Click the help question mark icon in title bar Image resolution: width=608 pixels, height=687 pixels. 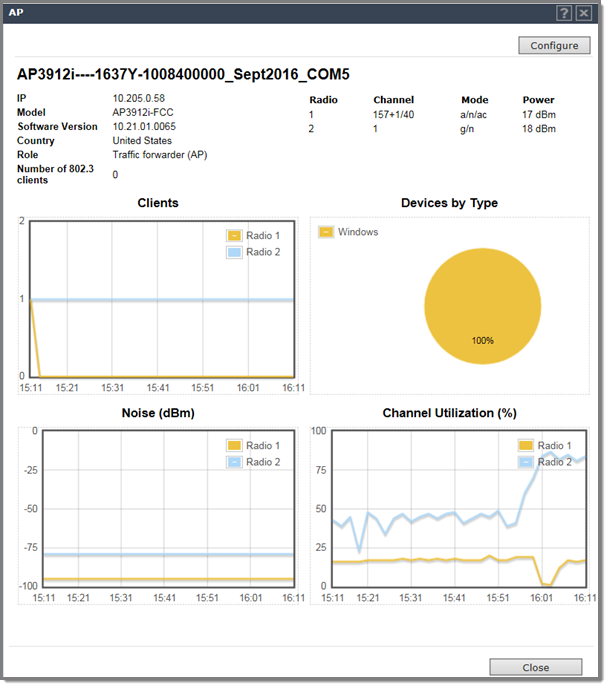pyautogui.click(x=565, y=13)
